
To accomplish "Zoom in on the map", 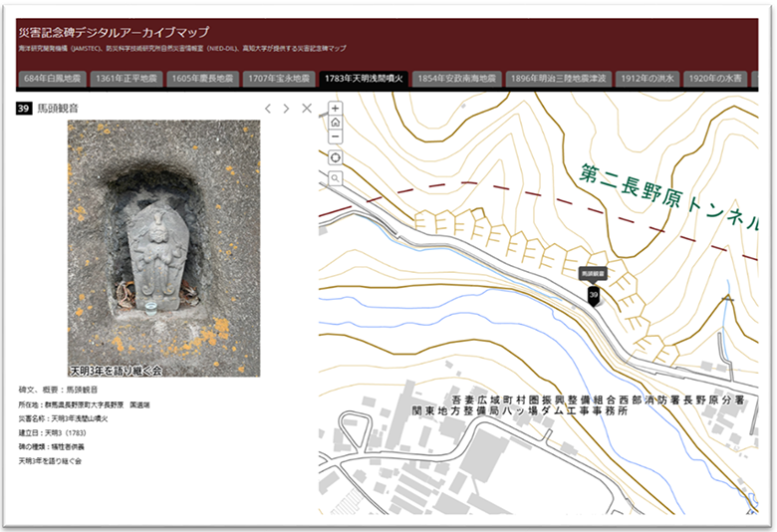I will [x=335, y=109].
